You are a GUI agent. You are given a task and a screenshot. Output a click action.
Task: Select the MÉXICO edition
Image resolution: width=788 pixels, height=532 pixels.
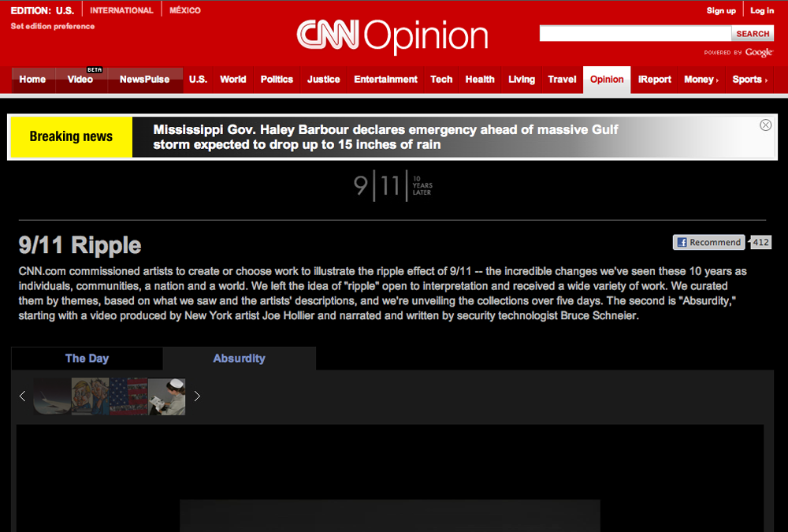click(x=185, y=10)
